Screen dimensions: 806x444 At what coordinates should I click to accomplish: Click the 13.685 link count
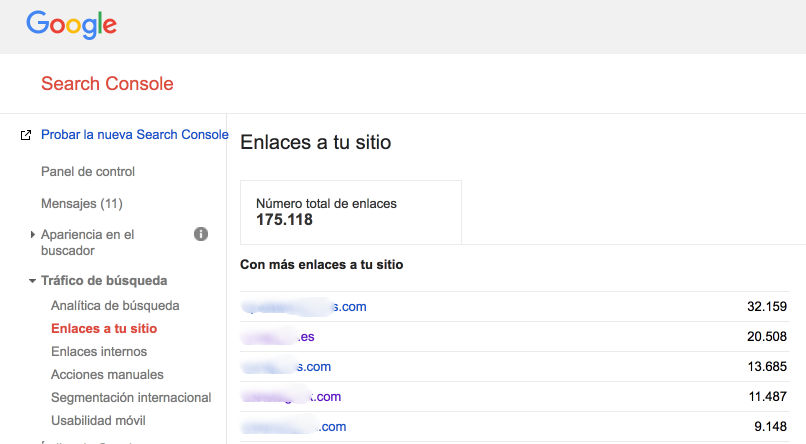click(767, 366)
